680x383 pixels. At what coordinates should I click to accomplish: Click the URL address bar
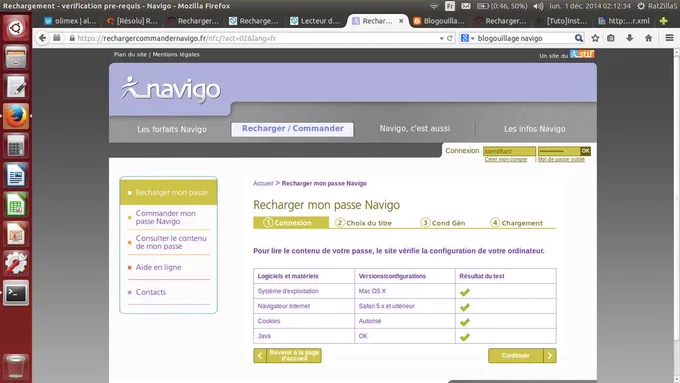[x=256, y=38]
